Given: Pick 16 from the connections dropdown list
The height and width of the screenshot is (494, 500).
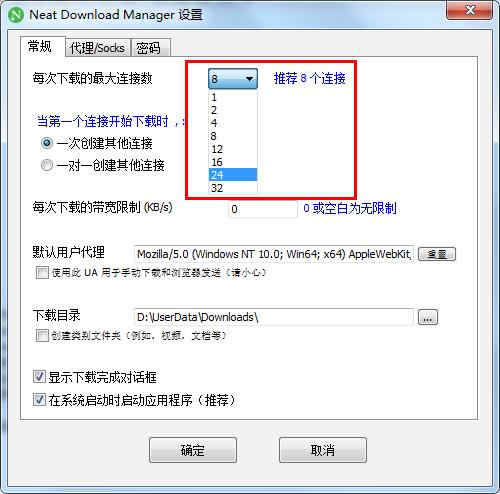Looking at the screenshot, I should click(233, 162).
